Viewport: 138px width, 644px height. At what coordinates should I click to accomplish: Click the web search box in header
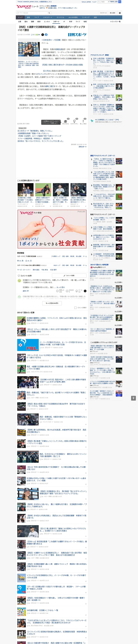click(103, 2)
